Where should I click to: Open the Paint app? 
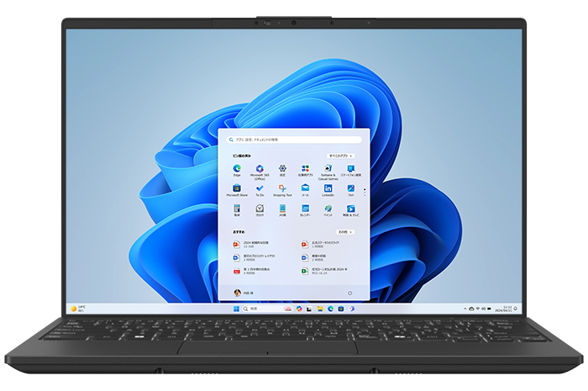328,209
